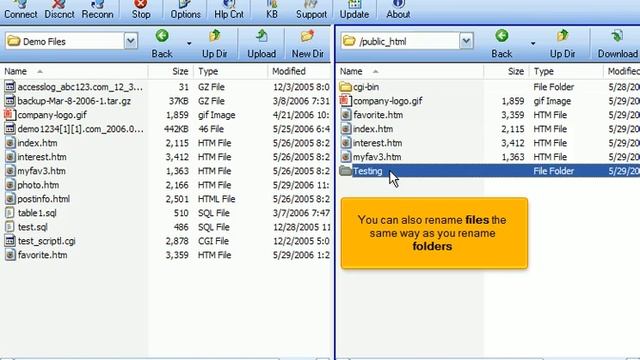The image size is (640, 360).
Task: Click the cgi-bin folder icon
Action: [345, 87]
